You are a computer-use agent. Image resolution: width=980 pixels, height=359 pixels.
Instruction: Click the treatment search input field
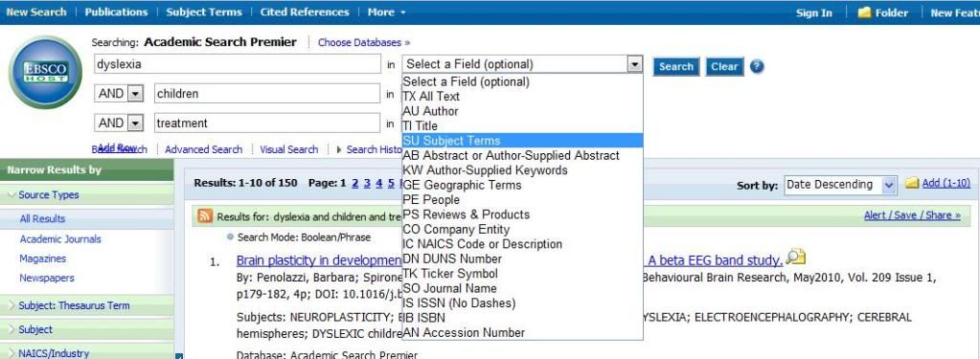(267, 123)
